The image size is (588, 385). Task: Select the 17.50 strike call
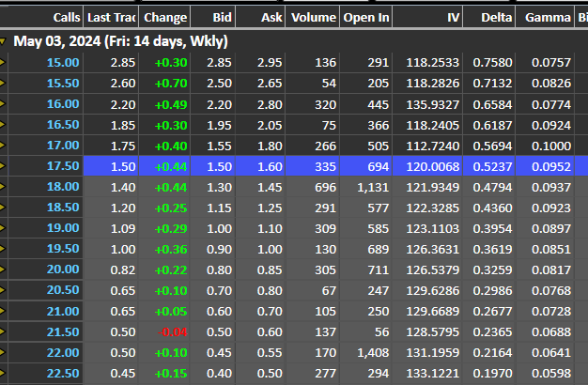tap(63, 165)
